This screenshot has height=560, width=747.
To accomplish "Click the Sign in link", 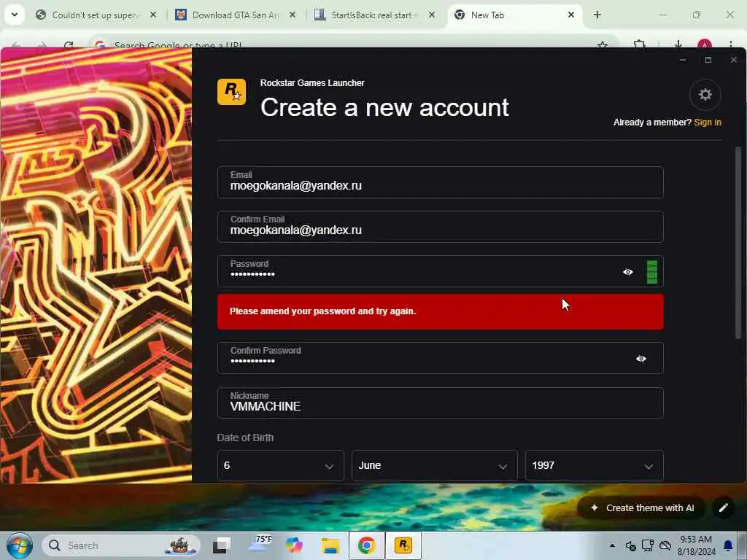I will [708, 122].
